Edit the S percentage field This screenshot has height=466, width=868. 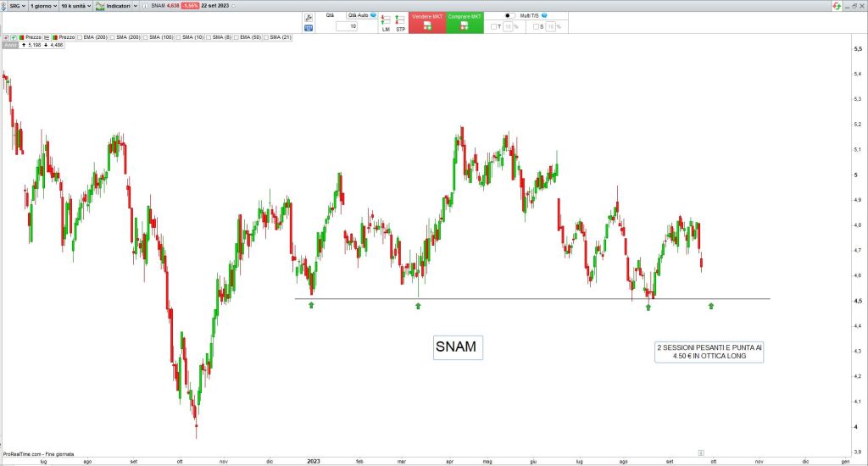click(x=550, y=26)
